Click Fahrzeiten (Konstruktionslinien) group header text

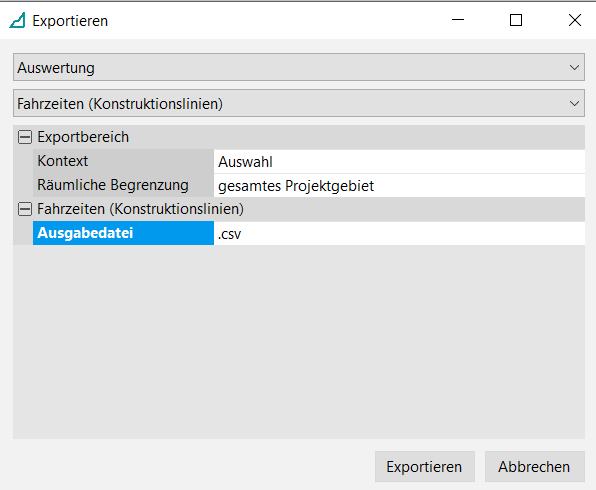[140, 209]
